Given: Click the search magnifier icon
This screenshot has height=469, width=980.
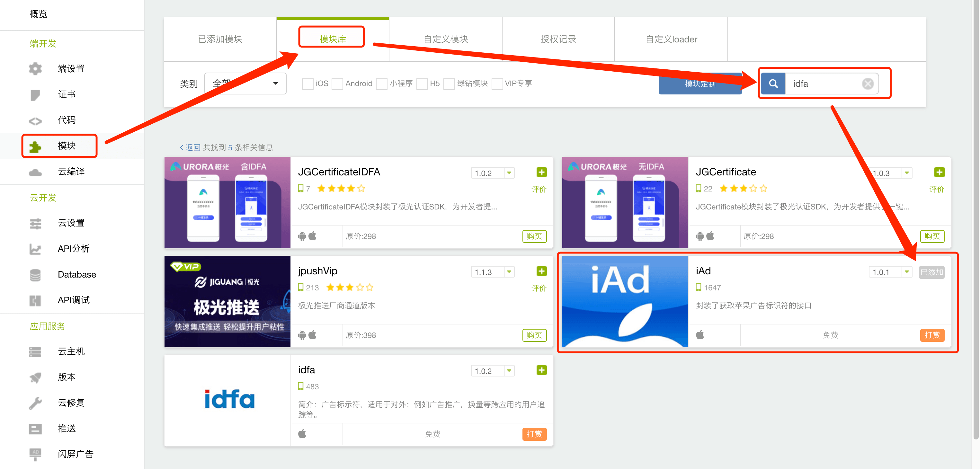Looking at the screenshot, I should click(773, 83).
